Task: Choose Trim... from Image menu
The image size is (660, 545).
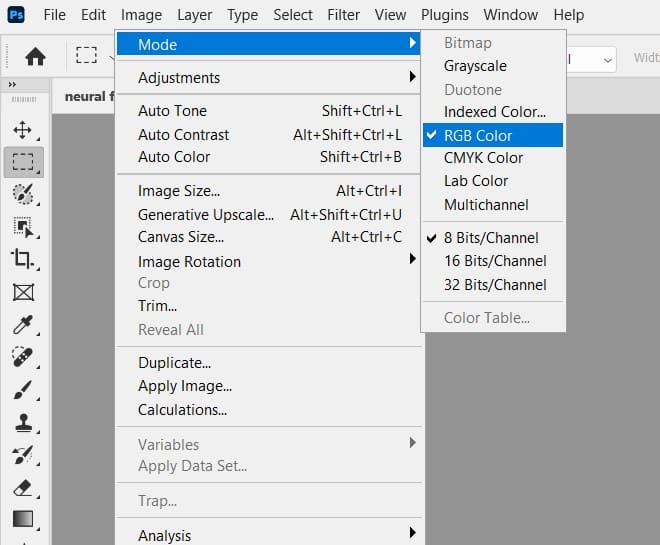Action: pyautogui.click(x=269, y=306)
